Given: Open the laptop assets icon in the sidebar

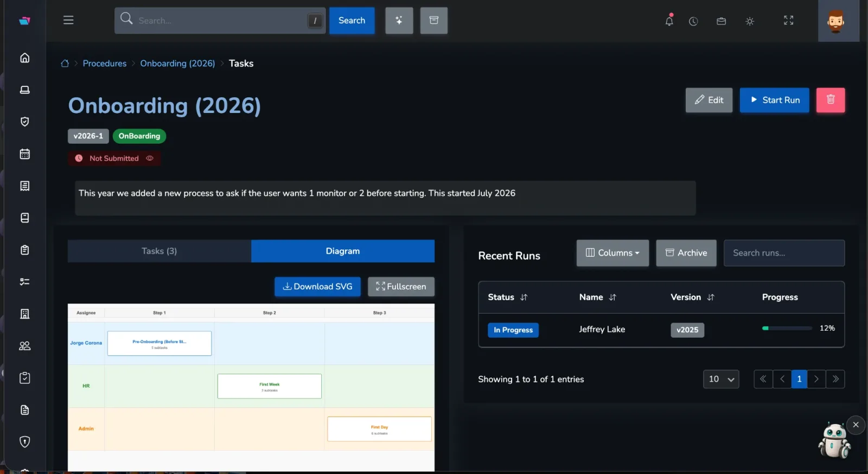Looking at the screenshot, I should (25, 90).
